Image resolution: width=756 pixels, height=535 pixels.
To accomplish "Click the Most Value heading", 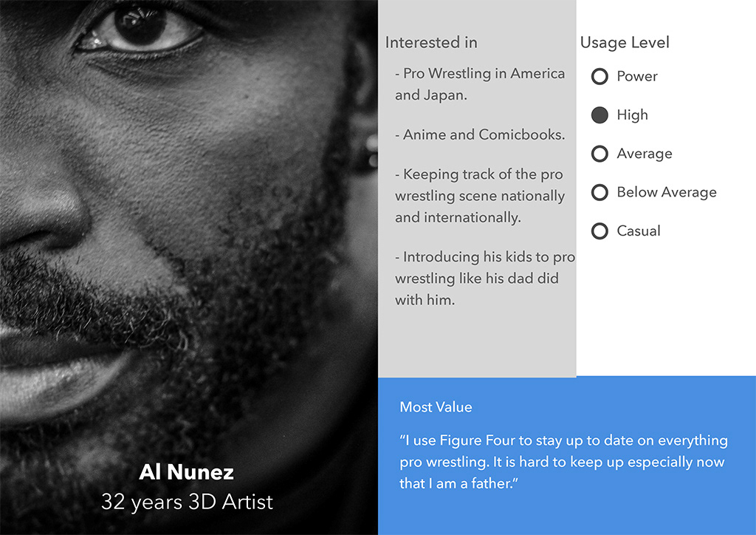I will [x=436, y=406].
